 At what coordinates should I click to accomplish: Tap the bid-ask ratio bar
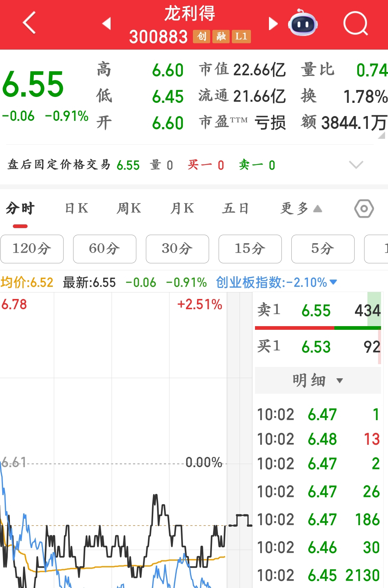318,328
